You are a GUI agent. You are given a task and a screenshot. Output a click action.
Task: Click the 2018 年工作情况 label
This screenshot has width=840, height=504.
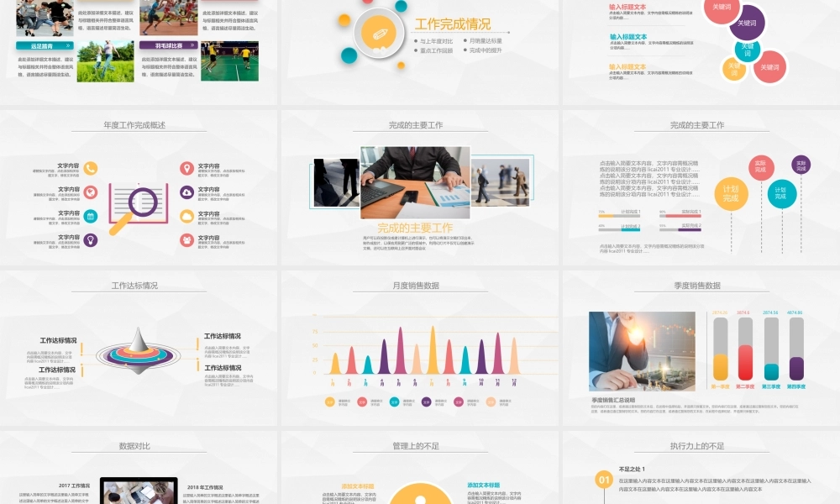point(205,487)
